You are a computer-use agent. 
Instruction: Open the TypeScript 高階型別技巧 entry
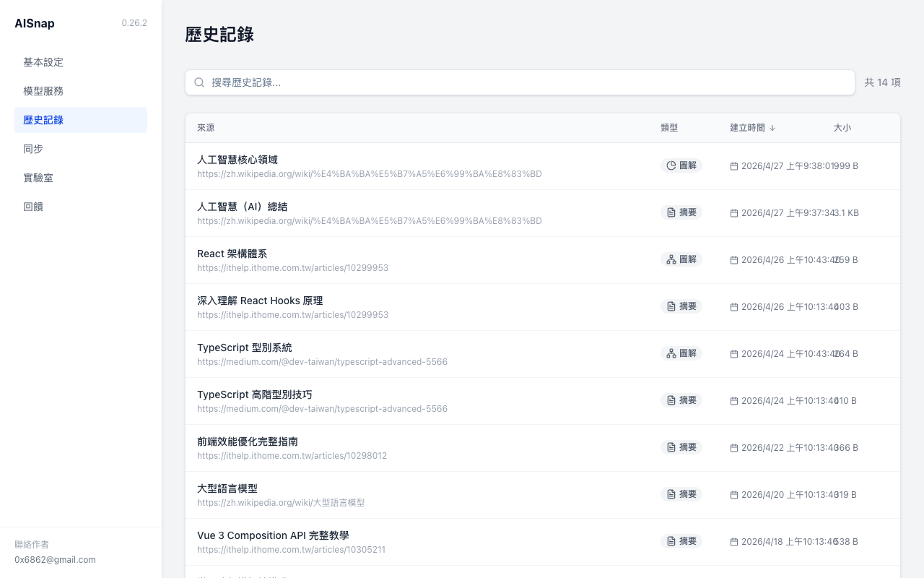[x=543, y=401]
